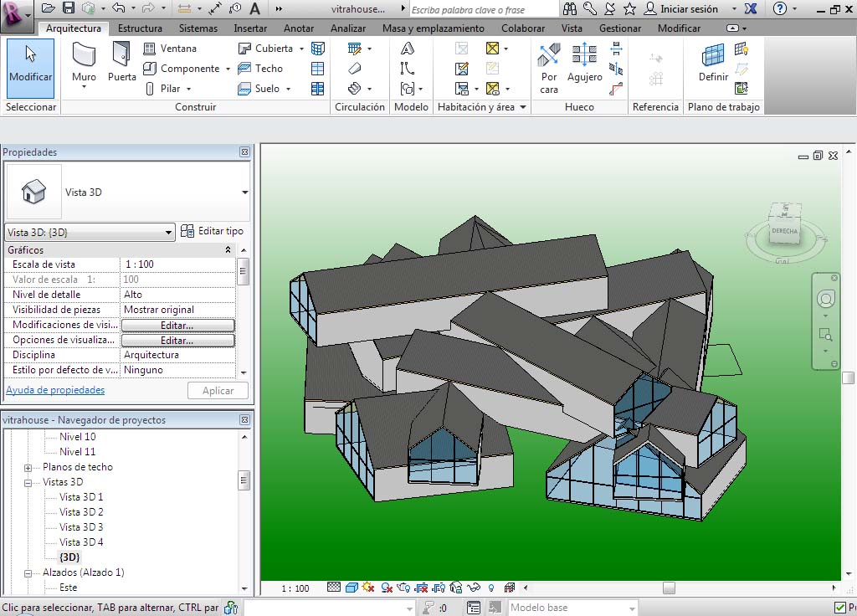The image size is (857, 616).
Task: Toggle sun path icon in view control bar
Action: tap(367, 588)
